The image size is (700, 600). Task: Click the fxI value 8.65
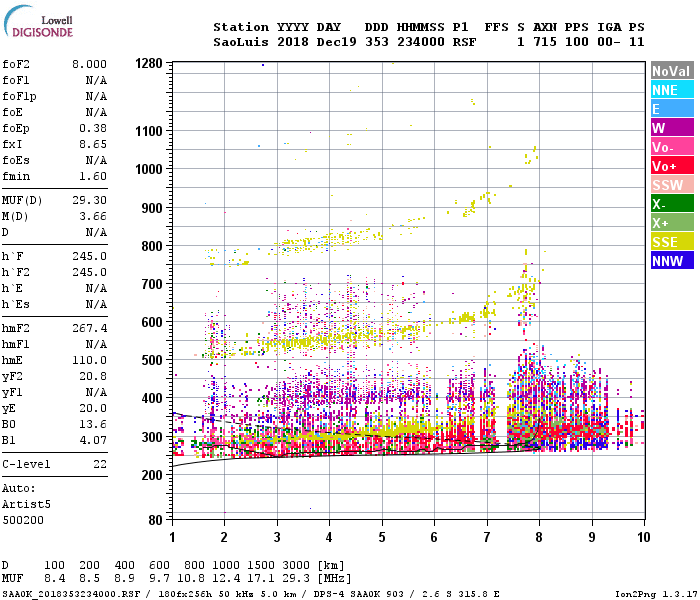tap(93, 144)
